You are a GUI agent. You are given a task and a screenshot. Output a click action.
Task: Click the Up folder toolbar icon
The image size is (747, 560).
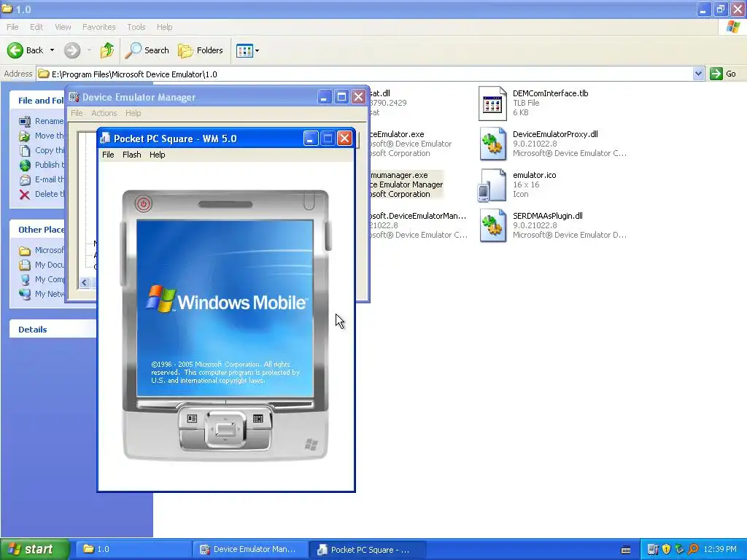107,50
